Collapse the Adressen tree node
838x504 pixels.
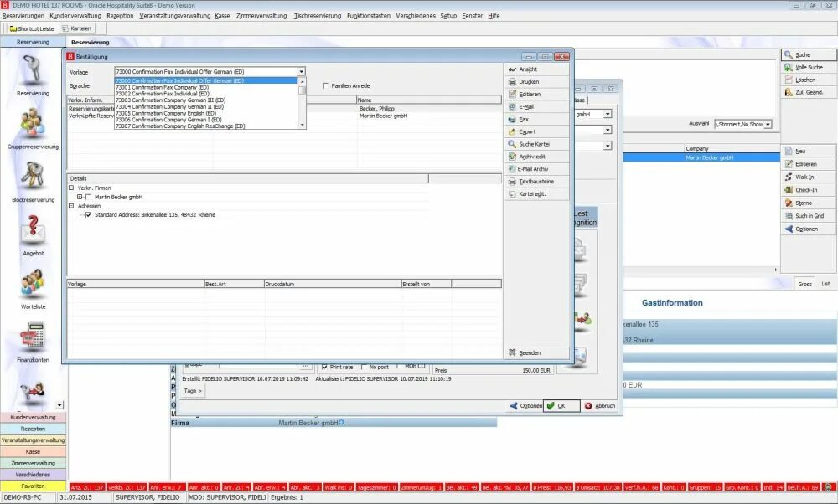71,206
